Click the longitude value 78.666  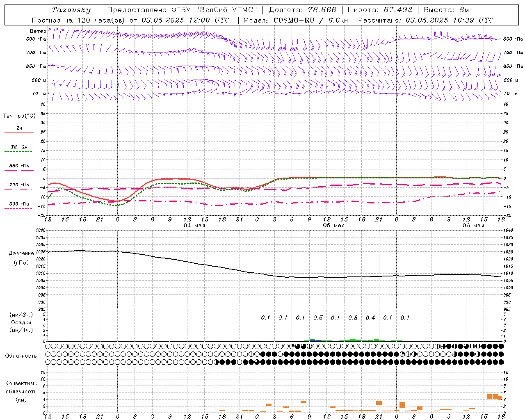click(x=323, y=10)
